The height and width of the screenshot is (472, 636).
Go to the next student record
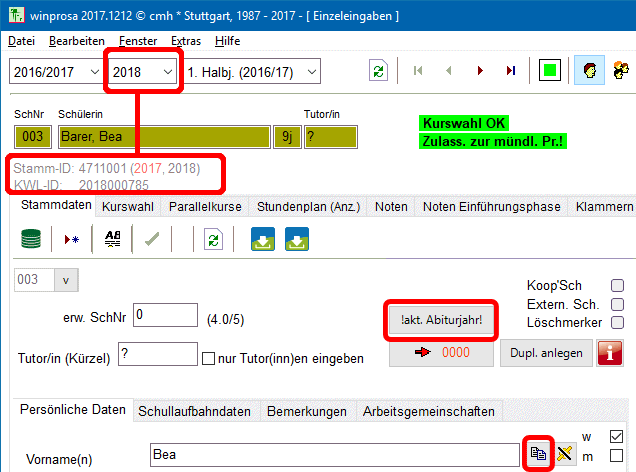click(480, 71)
